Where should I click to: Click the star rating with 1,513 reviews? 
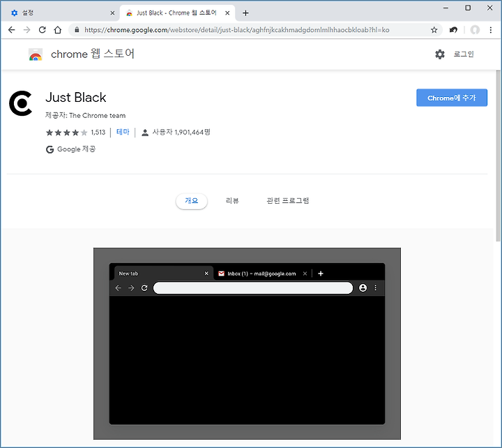(x=75, y=133)
